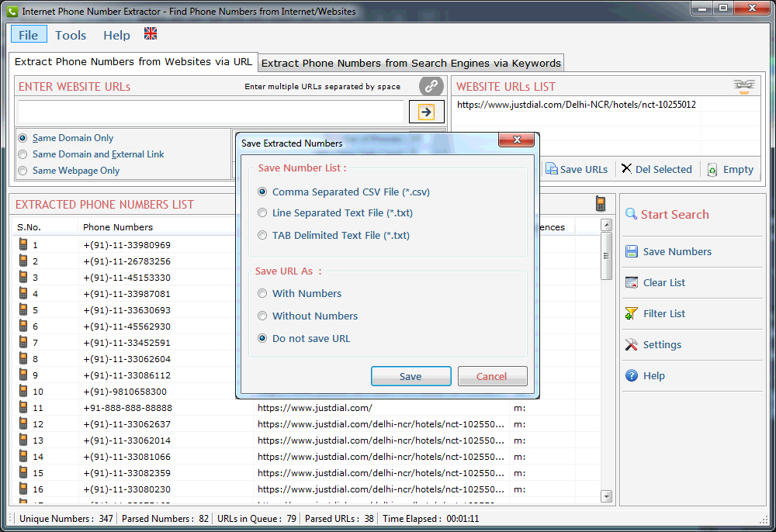Click the blue Help question mark icon
Screen dimensions: 776x532
[x=632, y=376]
